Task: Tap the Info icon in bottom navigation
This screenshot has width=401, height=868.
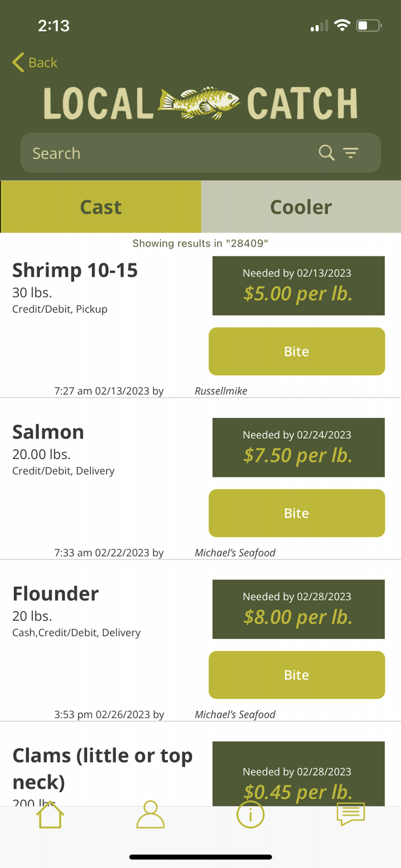Action: (251, 815)
